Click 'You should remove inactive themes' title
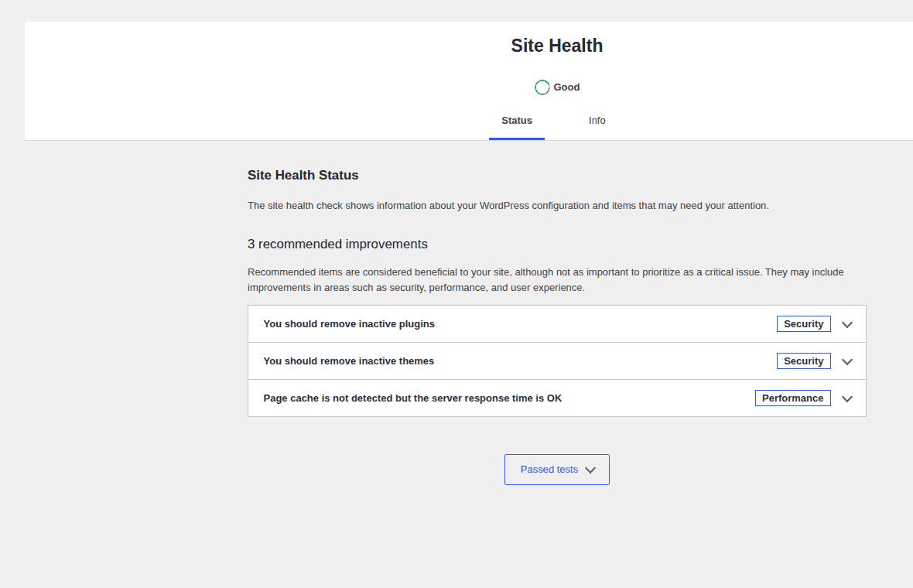The height and width of the screenshot is (588, 913). [348, 361]
